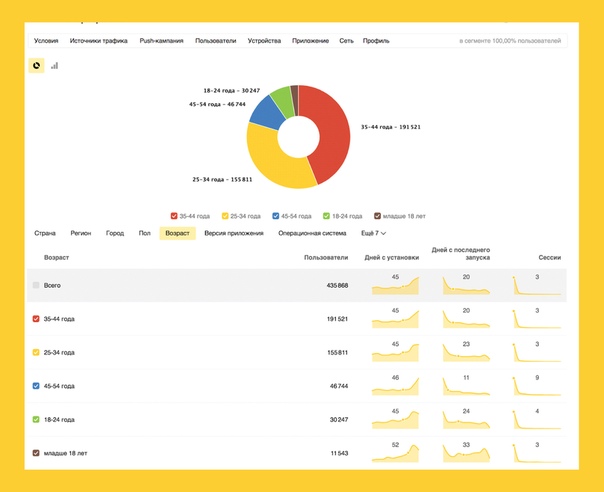
Task: Open Дней с установки sparkline for 18-24 года
Action: pyautogui.click(x=395, y=418)
